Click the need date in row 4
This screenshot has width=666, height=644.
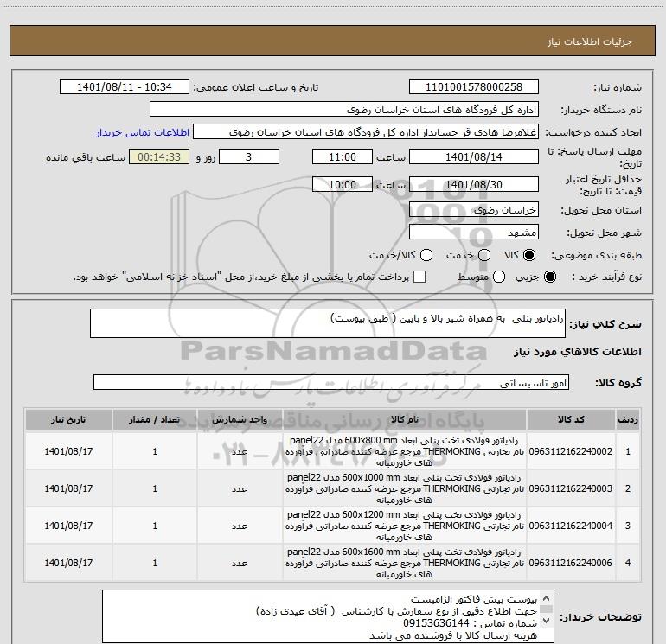(x=68, y=563)
